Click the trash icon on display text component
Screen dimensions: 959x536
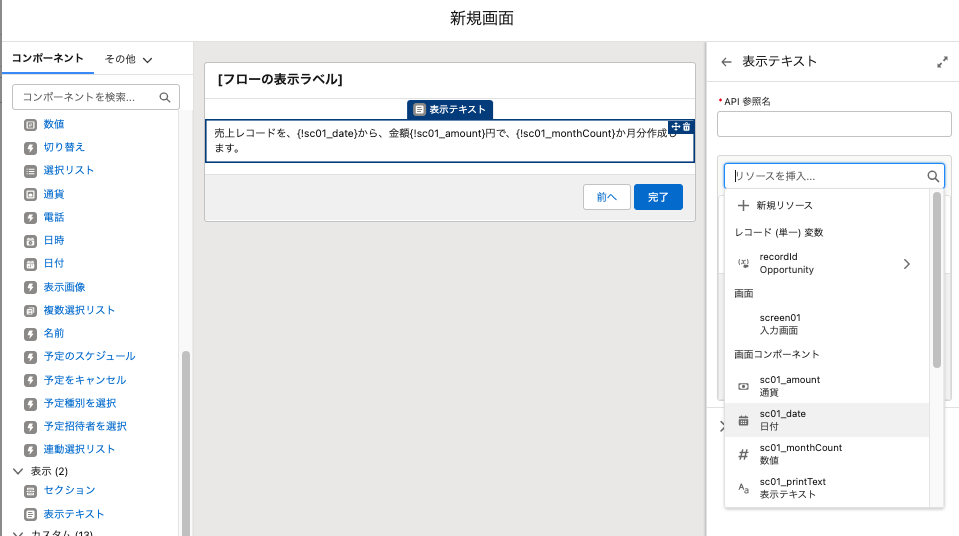[x=686, y=127]
